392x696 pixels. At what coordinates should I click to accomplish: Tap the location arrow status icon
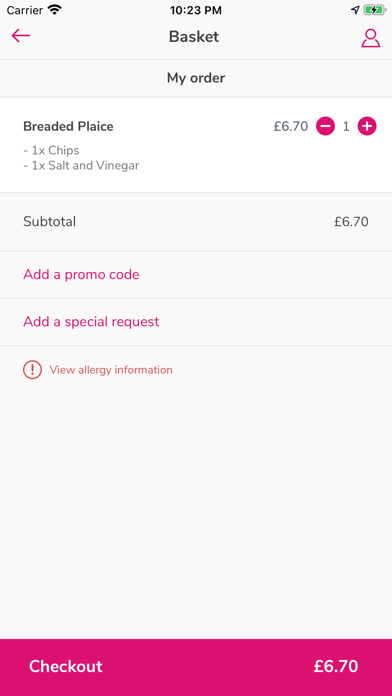coord(355,10)
